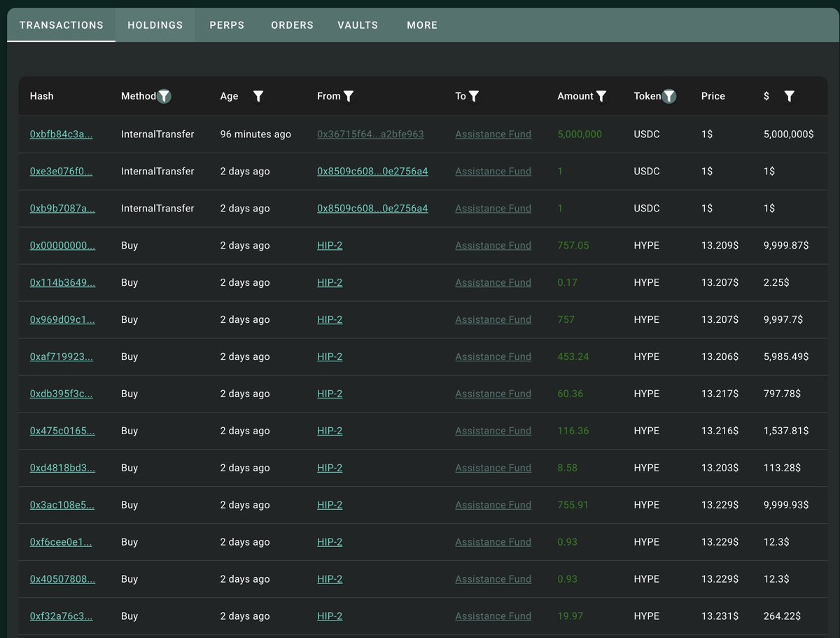
Task: Select the 5,000,000 amount value
Action: click(x=580, y=134)
